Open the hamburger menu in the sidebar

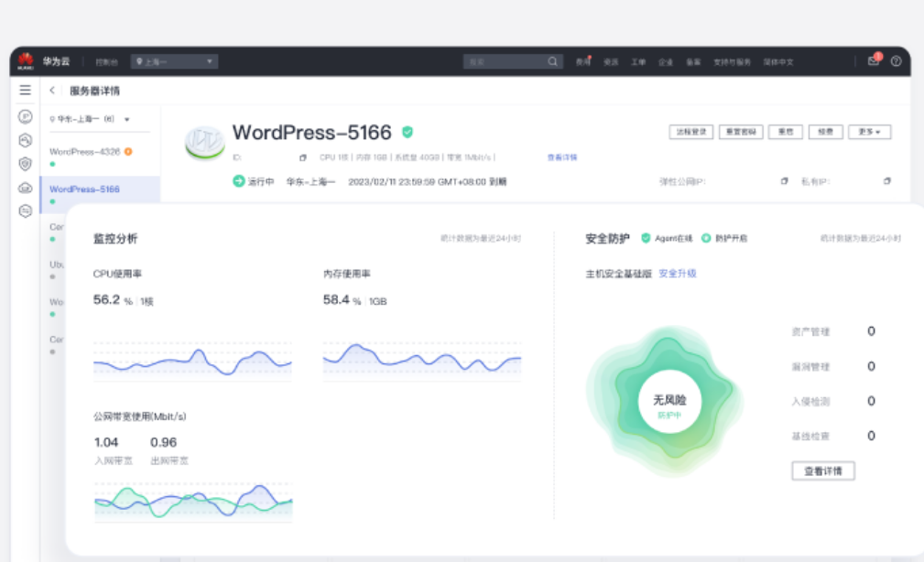(26, 90)
